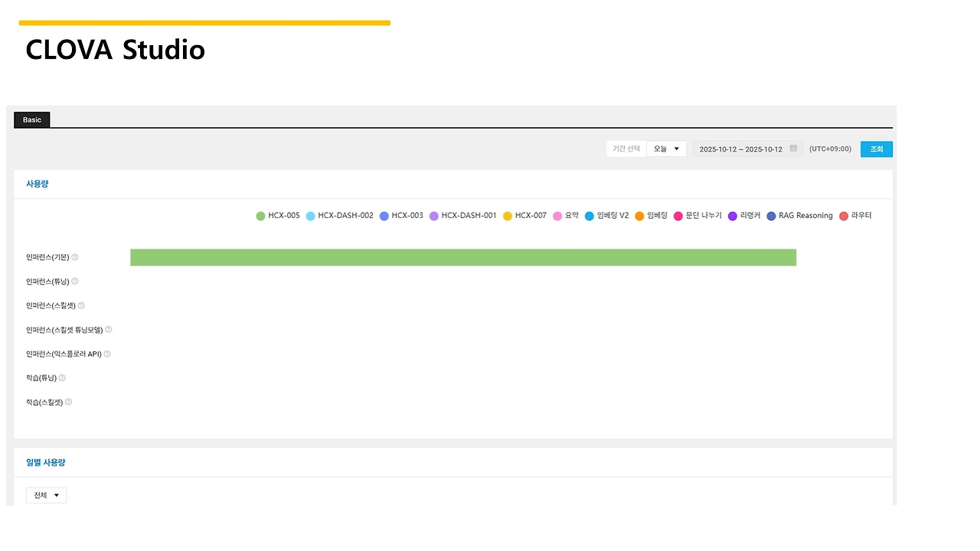Click the 기간 선택 label
Image resolution: width=980 pixels, height=551 pixels.
626,149
